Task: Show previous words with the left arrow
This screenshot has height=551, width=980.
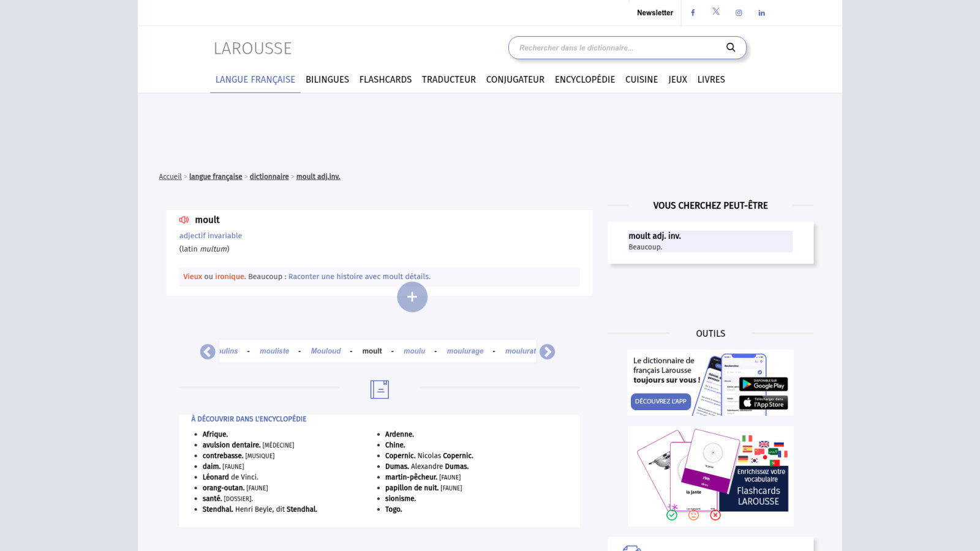Action: (x=208, y=351)
